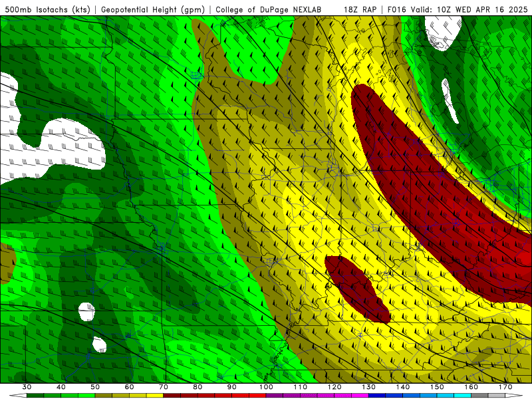Click the dark green 30–35 kt legend swatch
Viewport: 532px width, 399px height.
pos(35,396)
